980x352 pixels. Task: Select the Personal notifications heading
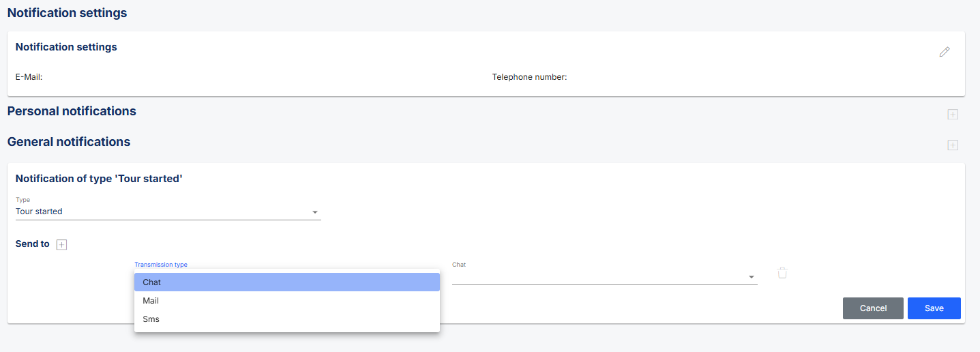72,111
